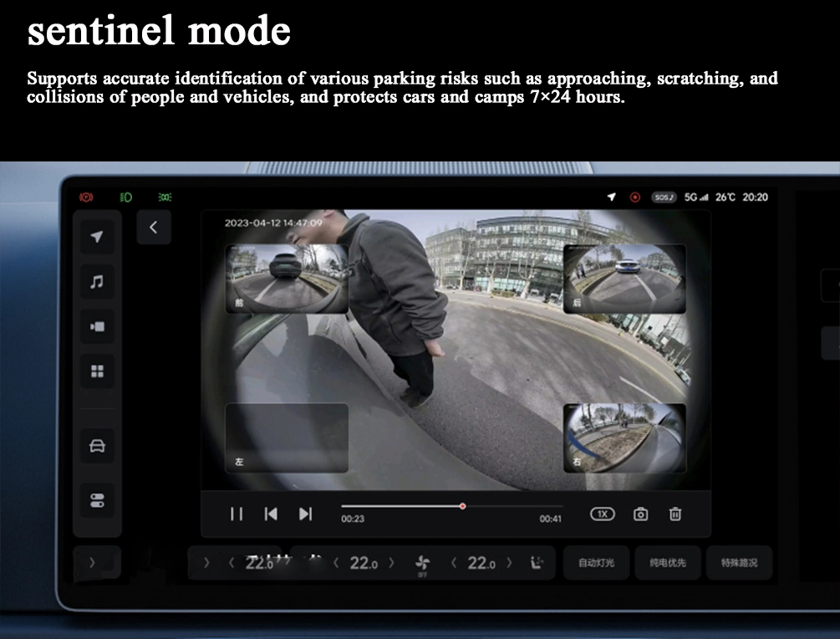The width and height of the screenshot is (840, 639).
Task: Delete the sentinel recording with trash icon
Action: tap(675, 514)
